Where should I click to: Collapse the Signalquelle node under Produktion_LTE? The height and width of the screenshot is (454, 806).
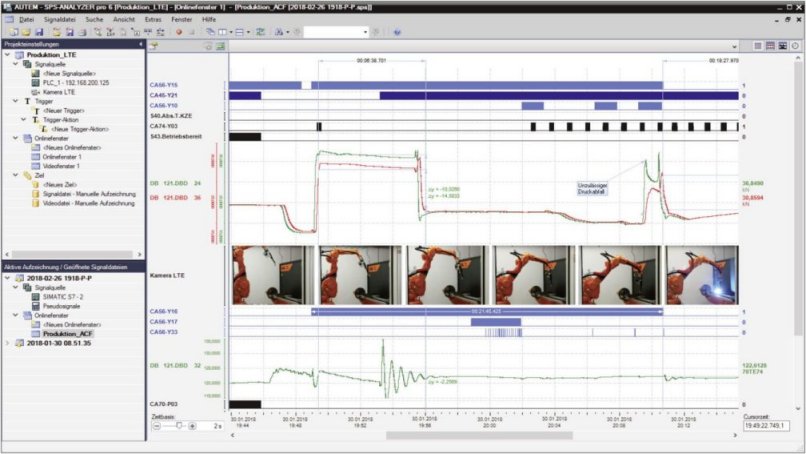[16, 64]
